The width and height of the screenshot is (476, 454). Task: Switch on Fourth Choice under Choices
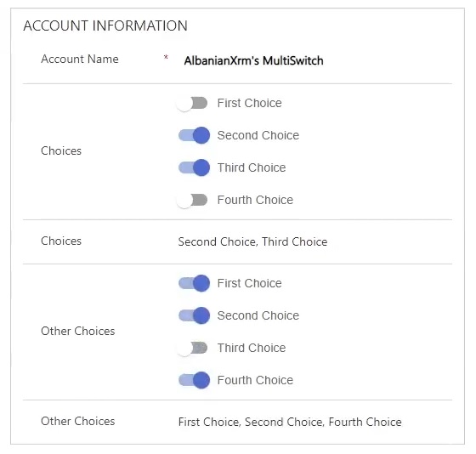point(192,200)
